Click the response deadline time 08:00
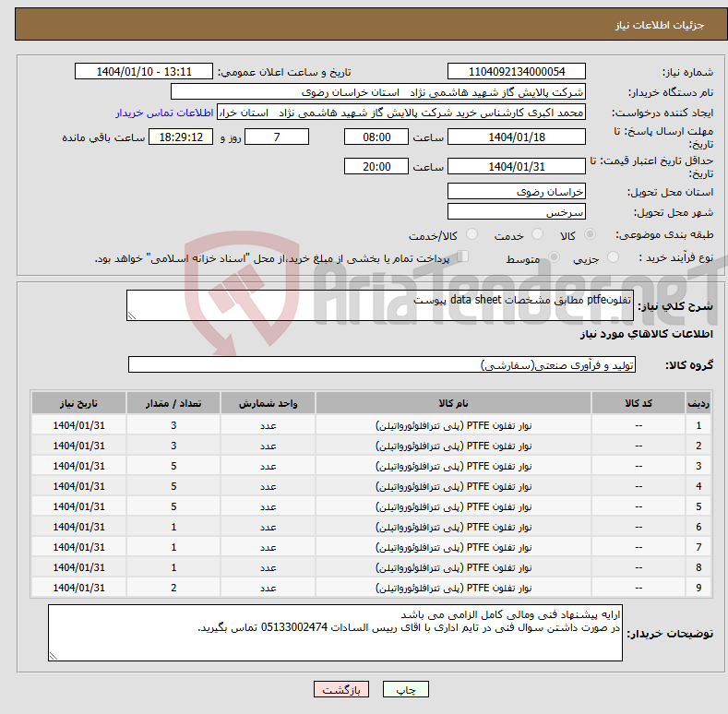 point(376,137)
